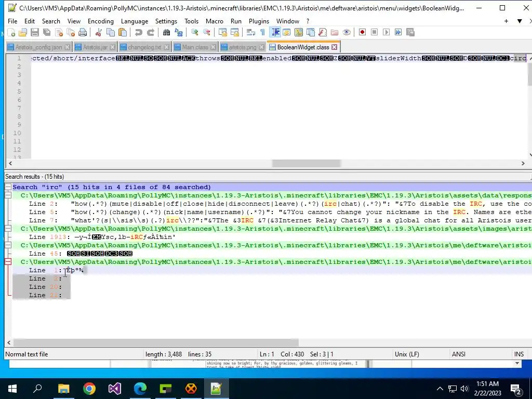The width and height of the screenshot is (532, 399).
Task: Close the BooleanWidget.class tab
Action: coord(335,47)
